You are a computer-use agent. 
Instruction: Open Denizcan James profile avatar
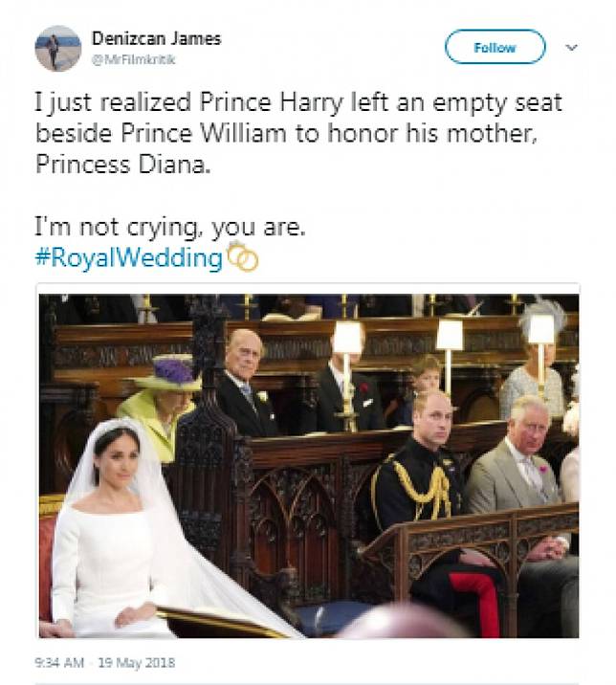(x=58, y=48)
